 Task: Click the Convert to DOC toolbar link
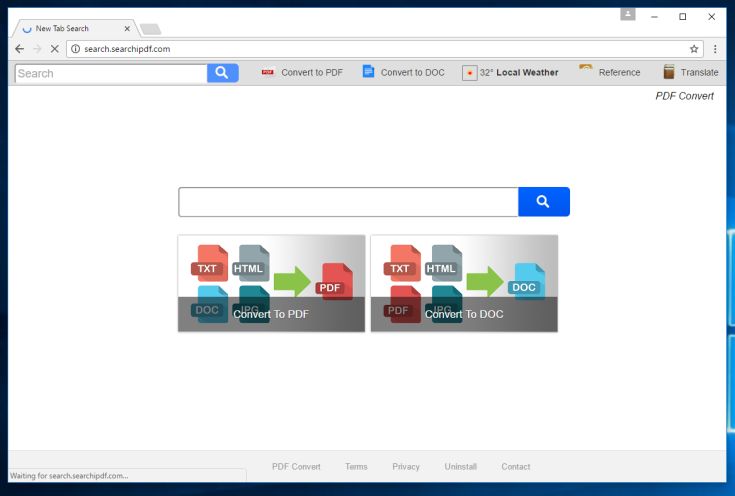pyautogui.click(x=412, y=73)
